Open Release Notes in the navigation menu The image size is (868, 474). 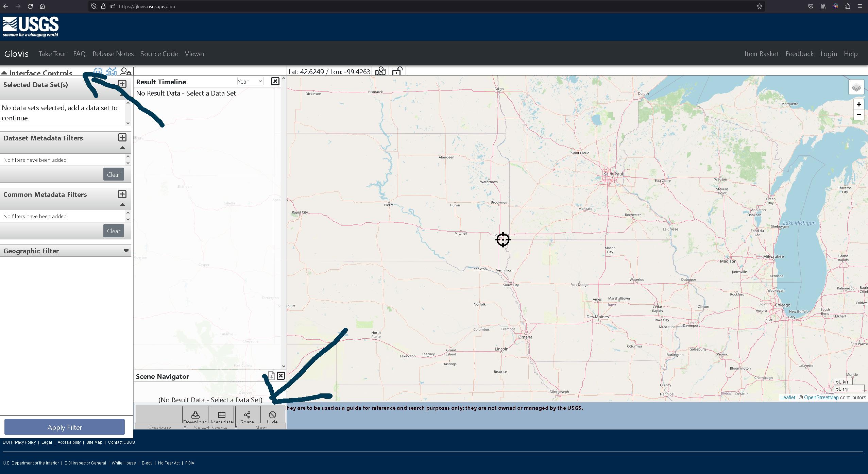click(x=113, y=54)
